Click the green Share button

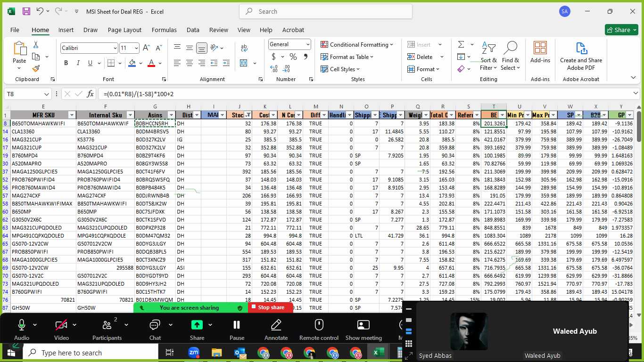click(x=621, y=30)
